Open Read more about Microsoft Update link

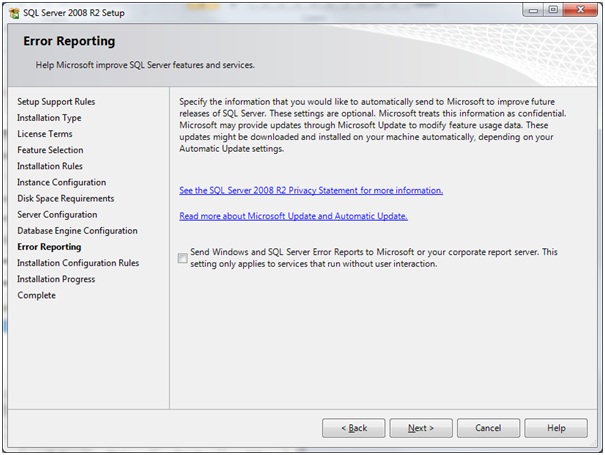293,216
